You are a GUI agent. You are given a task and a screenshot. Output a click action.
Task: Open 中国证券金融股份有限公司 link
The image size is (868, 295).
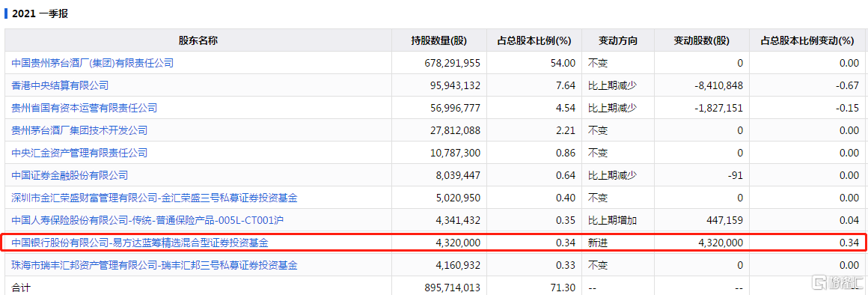(x=70, y=175)
